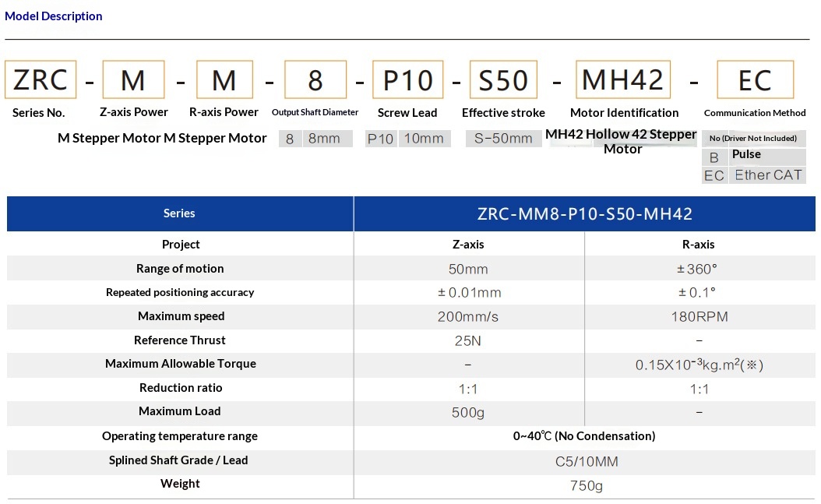Click the Range of motion row label

coord(180,269)
